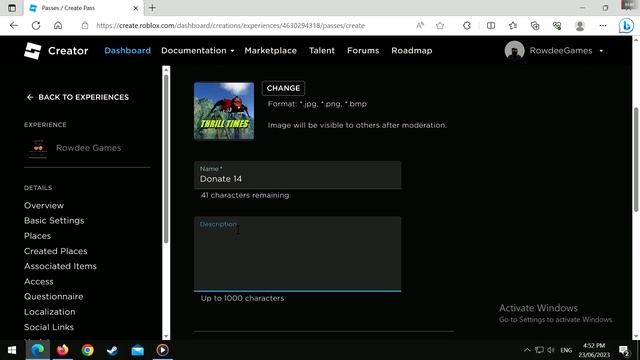Open browser extensions icon
The height and width of the screenshot is (360, 640).
click(467, 25)
